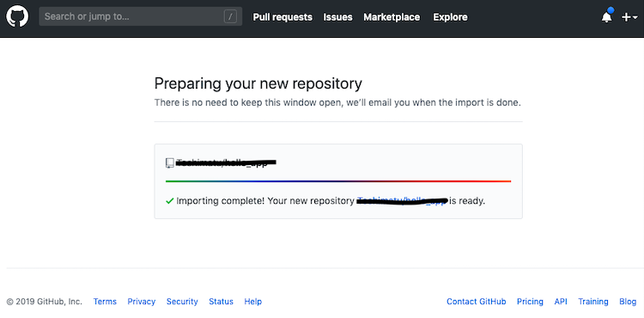This screenshot has width=644, height=318.
Task: Check the Status footer link
Action: (221, 302)
